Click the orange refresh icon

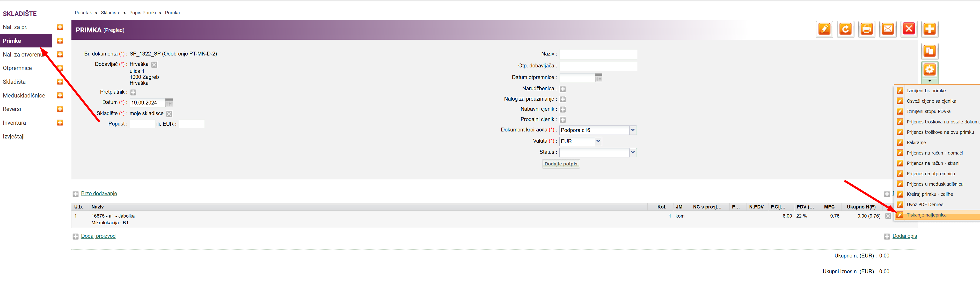[845, 29]
